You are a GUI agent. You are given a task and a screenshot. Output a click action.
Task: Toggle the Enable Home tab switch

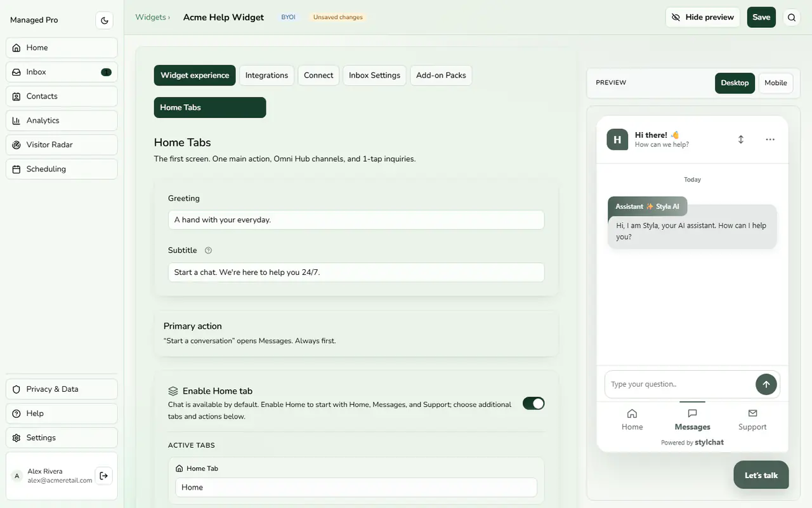[534, 403]
